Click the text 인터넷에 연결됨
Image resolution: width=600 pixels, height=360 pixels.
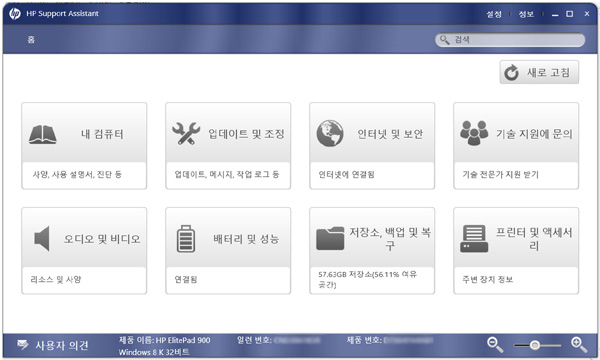[346, 174]
